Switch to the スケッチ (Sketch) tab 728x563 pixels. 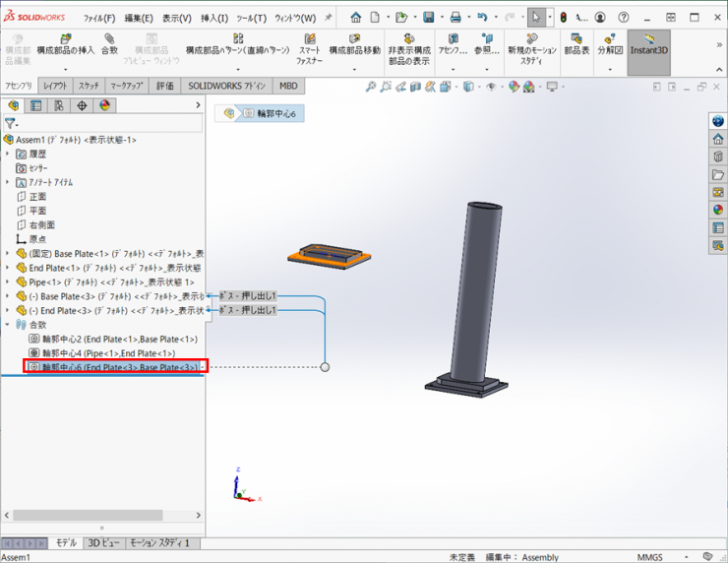point(89,87)
